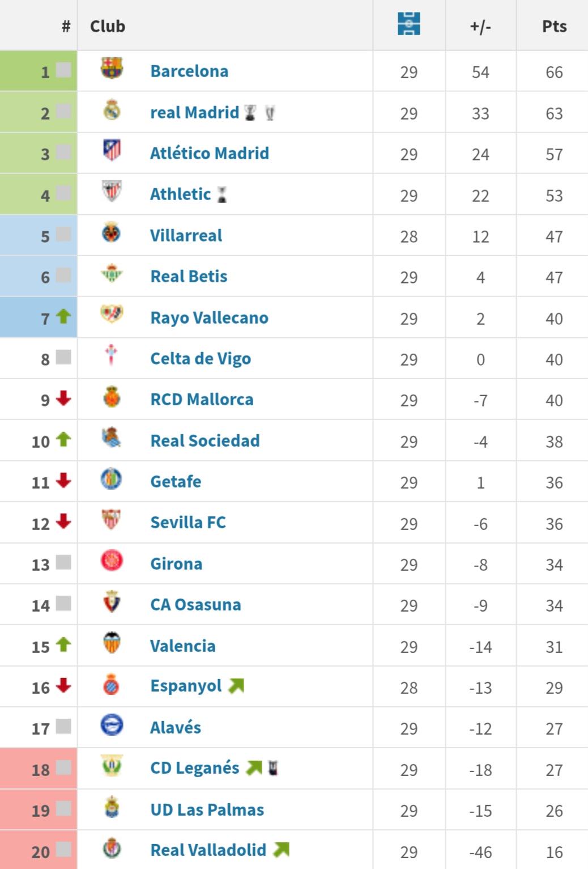Click the Villarreal yellow crest icon
The height and width of the screenshot is (869, 588).
coord(112,232)
